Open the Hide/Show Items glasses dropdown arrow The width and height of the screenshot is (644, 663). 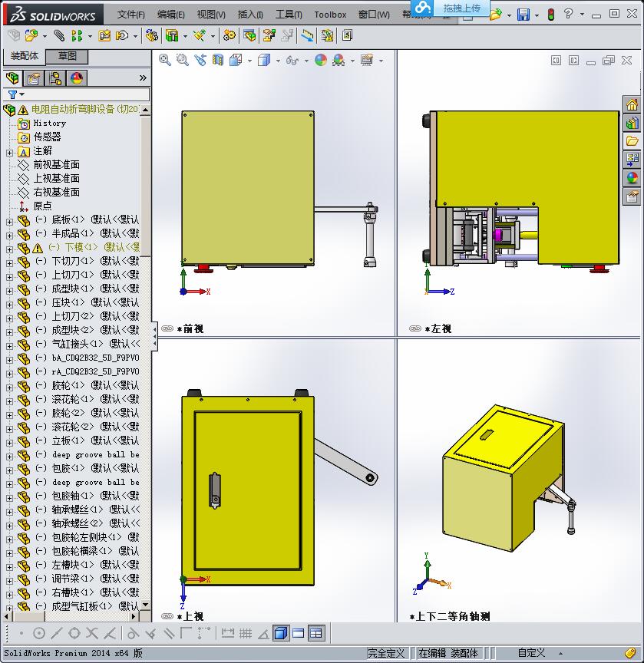[x=306, y=61]
